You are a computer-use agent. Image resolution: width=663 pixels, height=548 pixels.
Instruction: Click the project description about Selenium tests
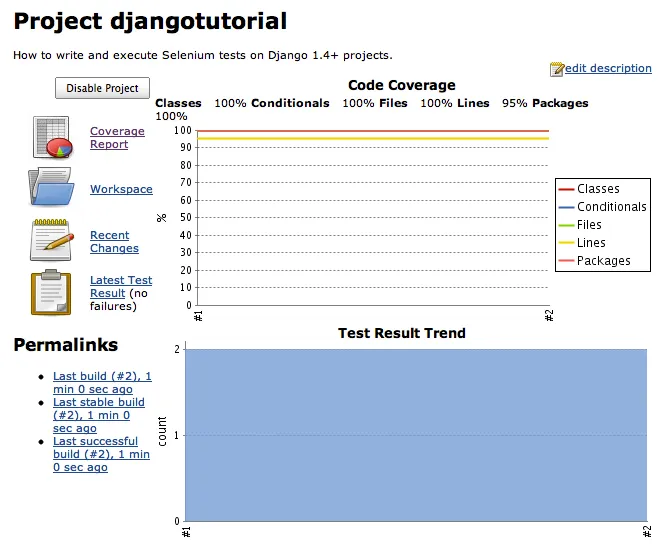click(x=203, y=55)
